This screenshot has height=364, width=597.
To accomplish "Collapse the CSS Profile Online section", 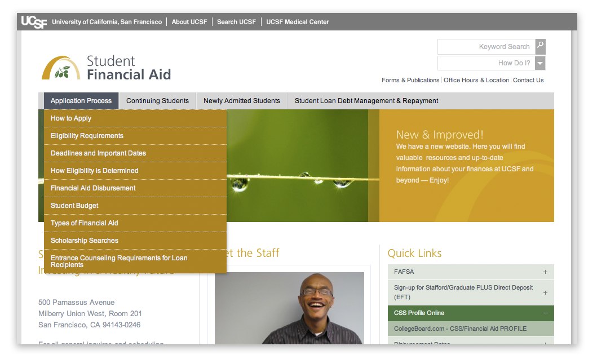I will click(545, 313).
